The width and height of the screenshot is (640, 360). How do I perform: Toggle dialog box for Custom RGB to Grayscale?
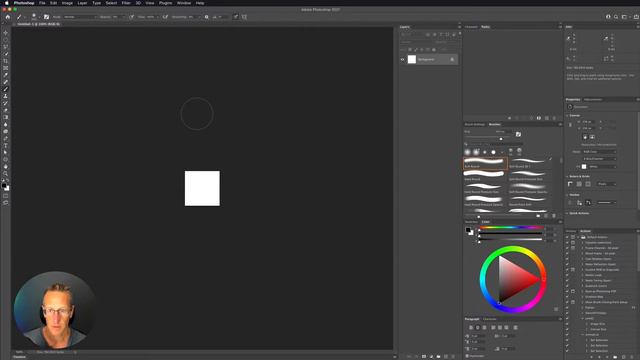pos(573,270)
